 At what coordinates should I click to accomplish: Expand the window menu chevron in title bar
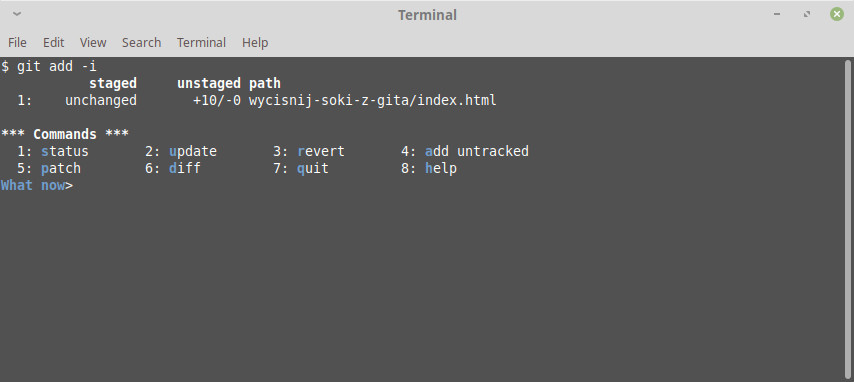17,14
